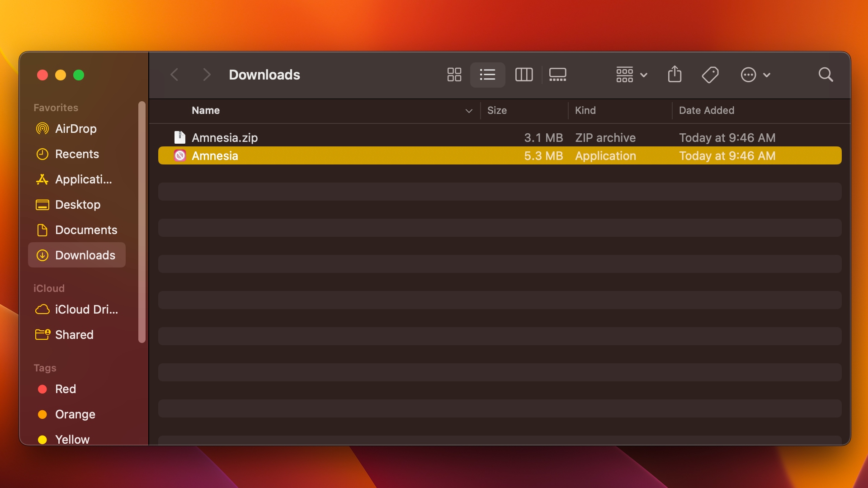Viewport: 868px width, 488px height.
Task: Click the AirDrop sidebar icon
Action: 42,129
